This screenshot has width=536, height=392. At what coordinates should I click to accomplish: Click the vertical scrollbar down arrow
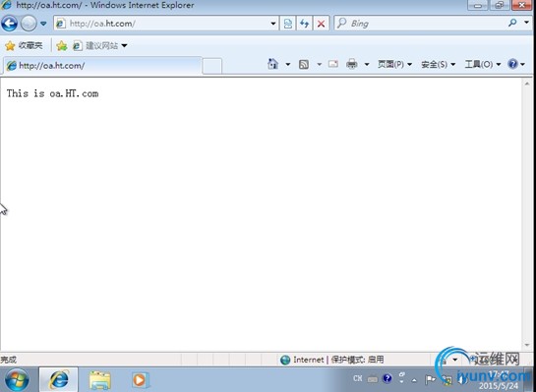pyautogui.click(x=527, y=346)
